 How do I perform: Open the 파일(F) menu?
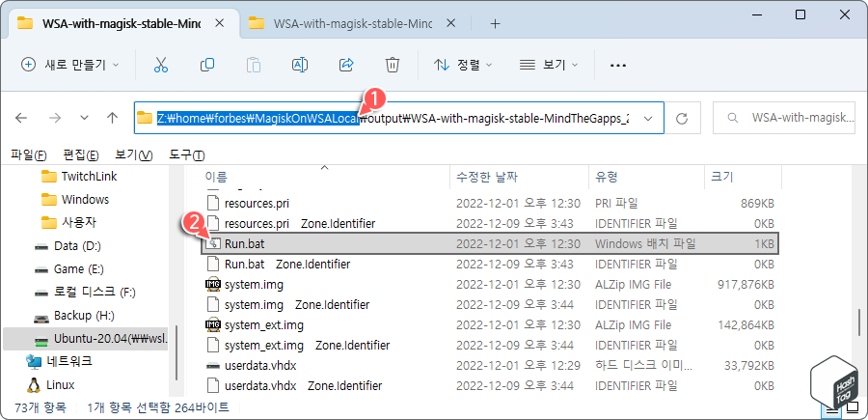[x=29, y=154]
